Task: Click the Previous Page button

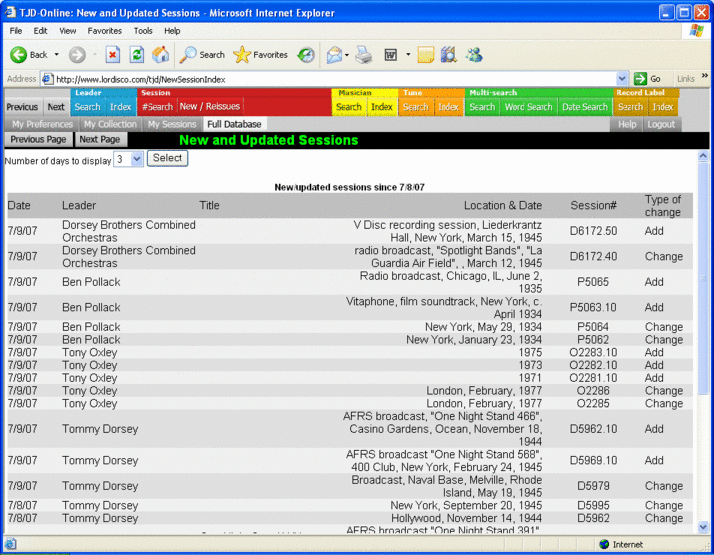Action: pos(38,139)
